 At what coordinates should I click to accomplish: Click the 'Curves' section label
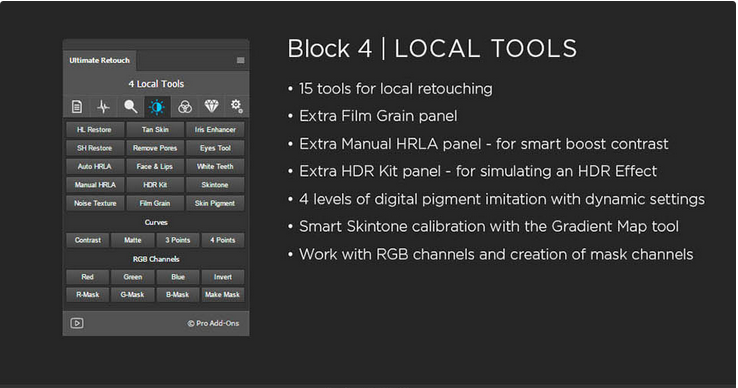pos(156,222)
